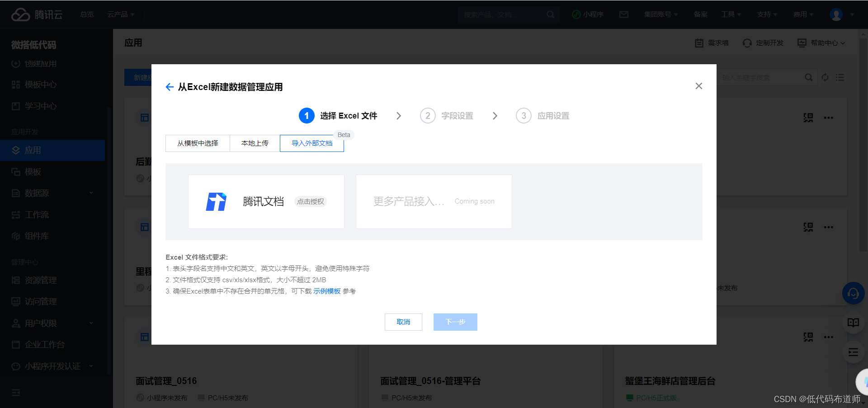Open the customer service headset button
This screenshot has height=408, width=868.
click(x=853, y=294)
